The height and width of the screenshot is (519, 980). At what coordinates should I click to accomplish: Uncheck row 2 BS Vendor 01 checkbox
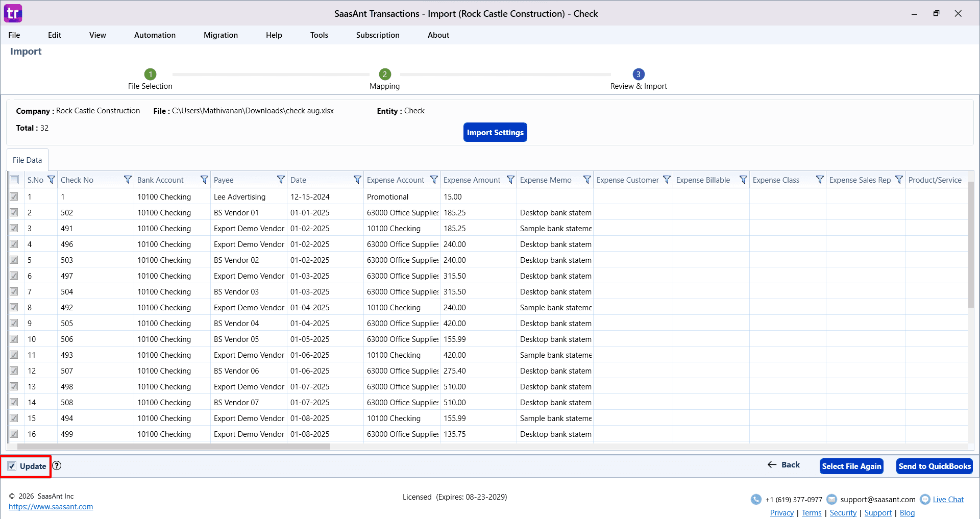click(14, 212)
